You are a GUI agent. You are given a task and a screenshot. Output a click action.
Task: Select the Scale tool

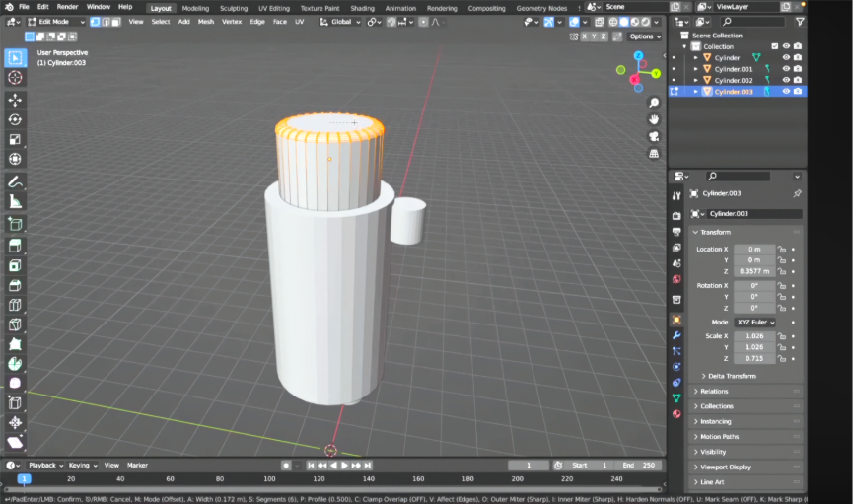coord(15,139)
